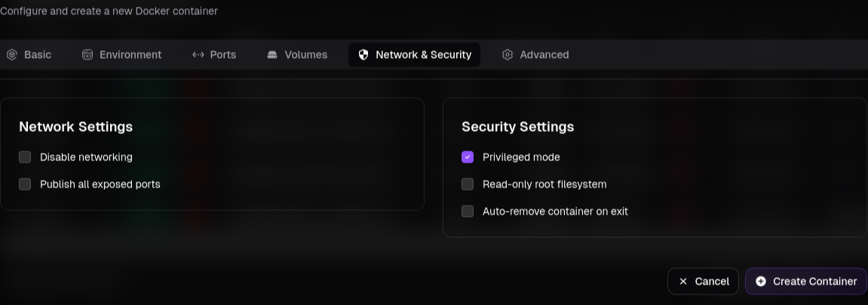
Task: Enable Read-only root filesystem
Action: [468, 185]
